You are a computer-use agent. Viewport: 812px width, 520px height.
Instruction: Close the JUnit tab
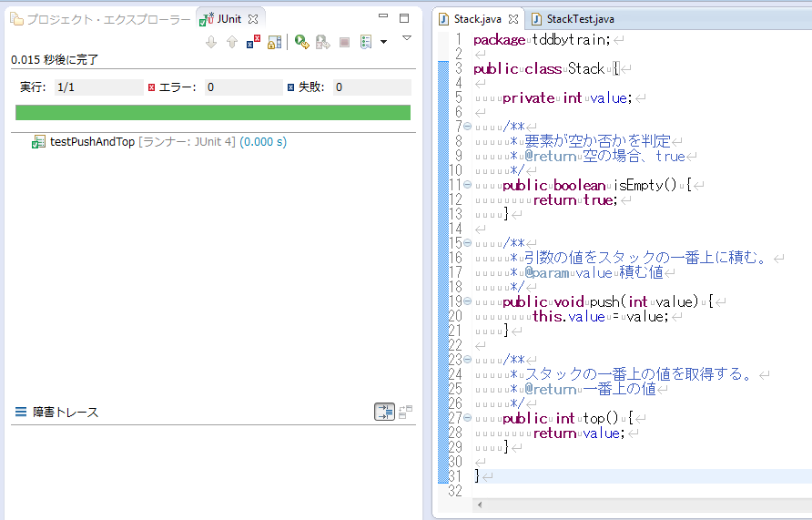(253, 19)
